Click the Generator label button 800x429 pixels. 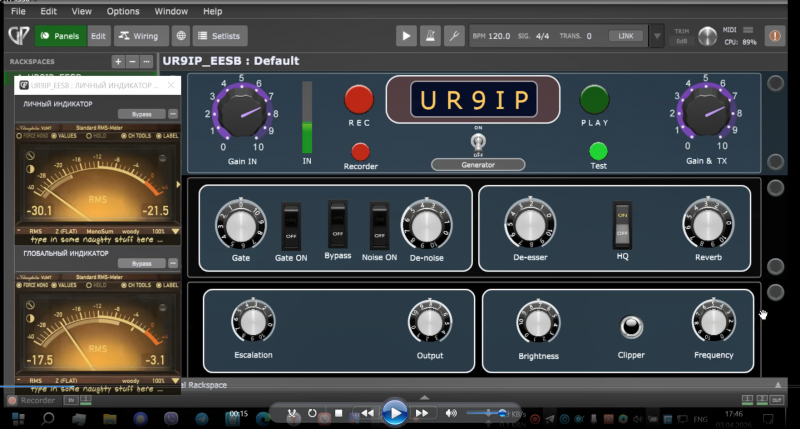(478, 165)
